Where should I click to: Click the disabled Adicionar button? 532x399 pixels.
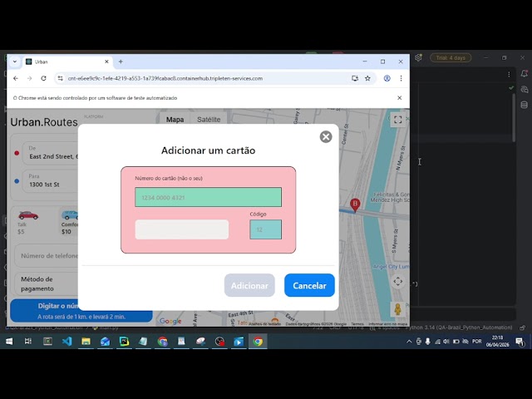click(249, 285)
